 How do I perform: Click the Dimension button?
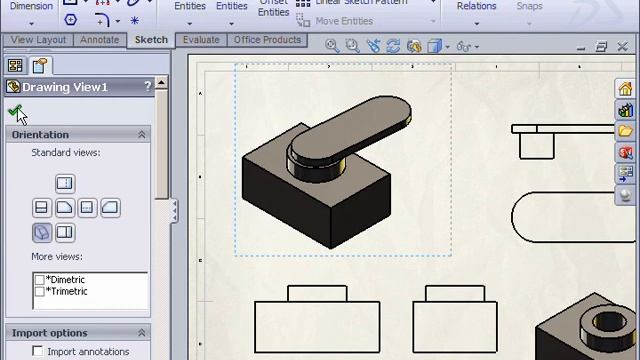(x=31, y=6)
